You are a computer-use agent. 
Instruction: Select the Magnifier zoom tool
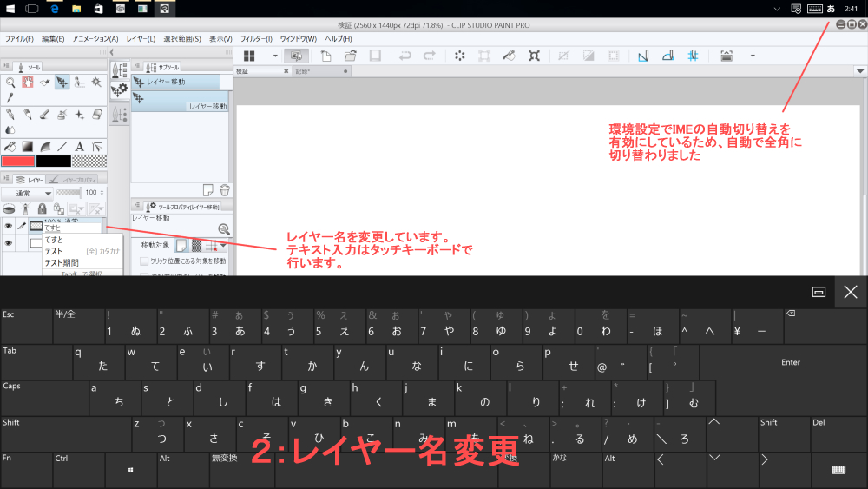(10, 82)
